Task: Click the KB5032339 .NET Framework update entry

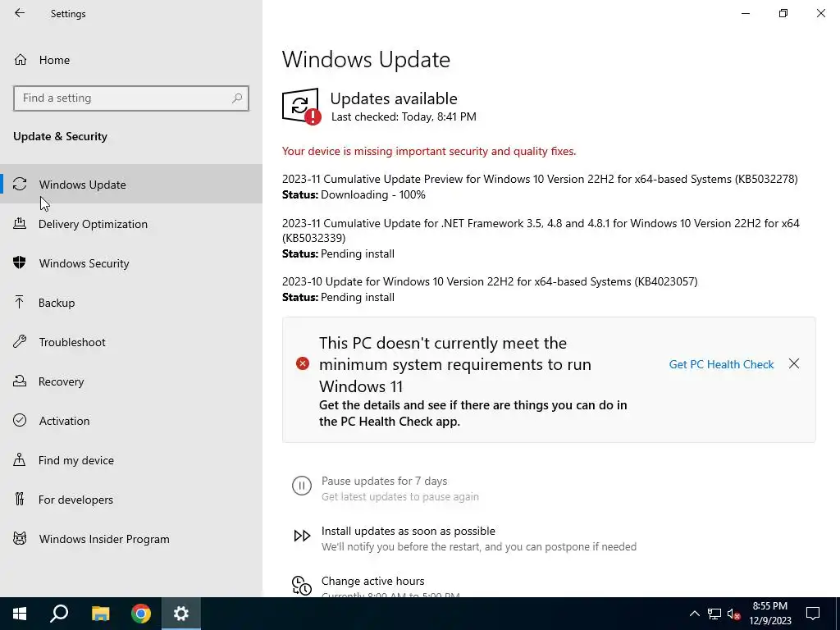Action: [x=541, y=238]
